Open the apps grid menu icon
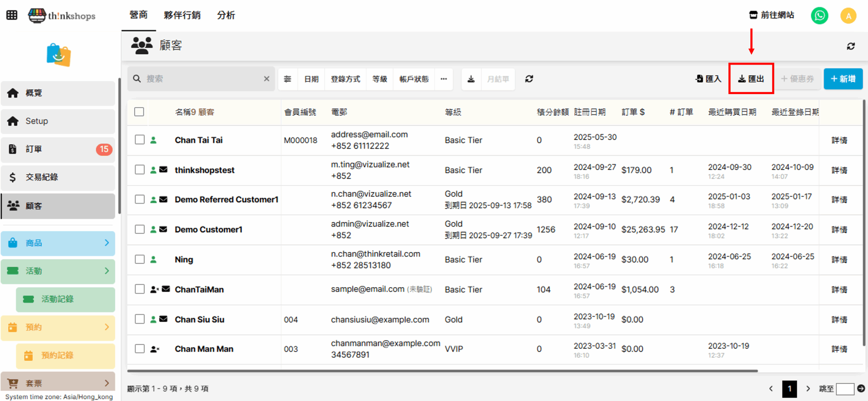Viewport: 868px width, 401px height. (x=12, y=15)
